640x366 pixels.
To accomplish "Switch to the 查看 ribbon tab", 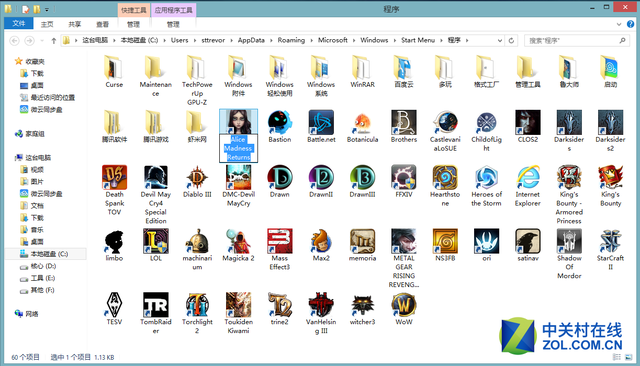I will [x=102, y=24].
